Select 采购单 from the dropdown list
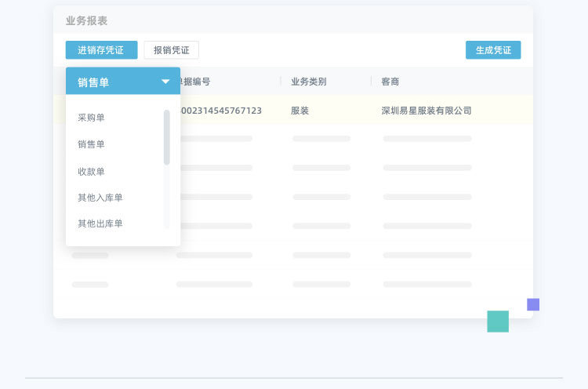 pyautogui.click(x=91, y=118)
